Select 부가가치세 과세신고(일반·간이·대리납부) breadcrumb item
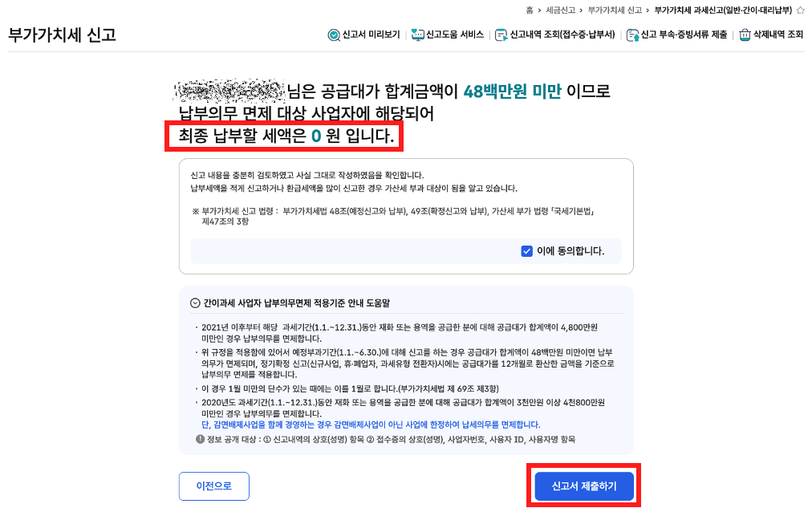This screenshot has width=812, height=512. [x=723, y=10]
